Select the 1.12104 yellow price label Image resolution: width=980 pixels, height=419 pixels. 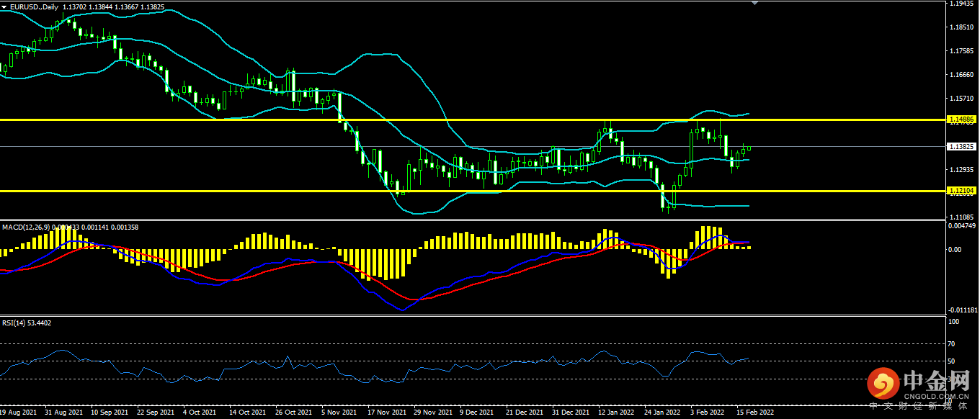tap(962, 191)
